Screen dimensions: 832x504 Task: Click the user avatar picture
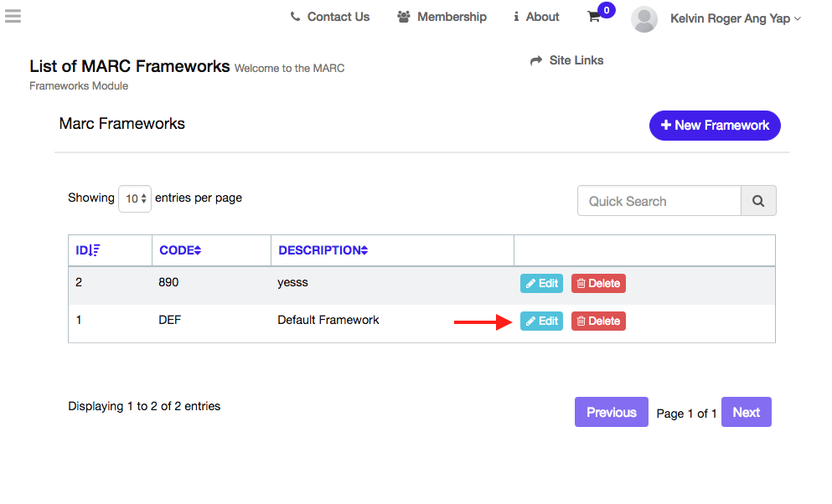(643, 18)
